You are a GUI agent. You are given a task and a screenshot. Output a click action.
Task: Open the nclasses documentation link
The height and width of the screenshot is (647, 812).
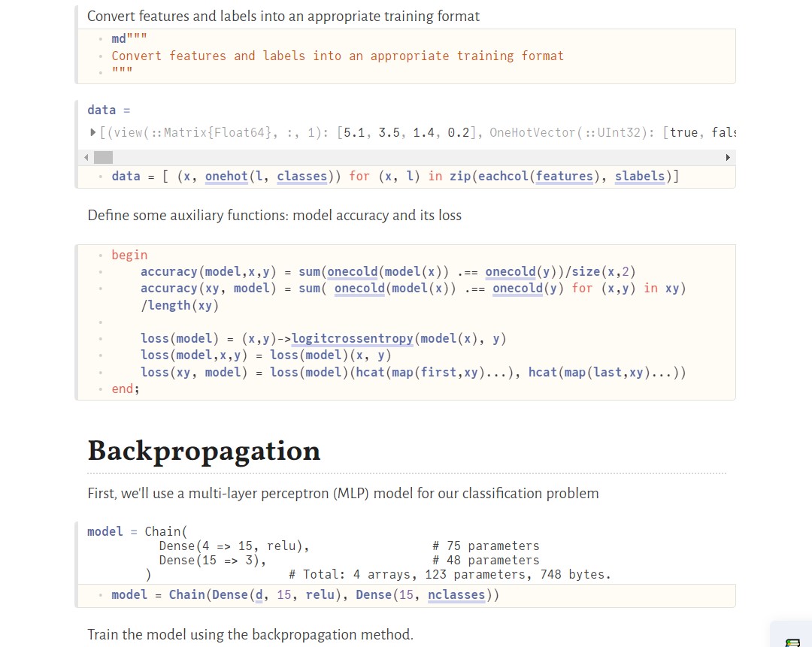click(x=456, y=594)
